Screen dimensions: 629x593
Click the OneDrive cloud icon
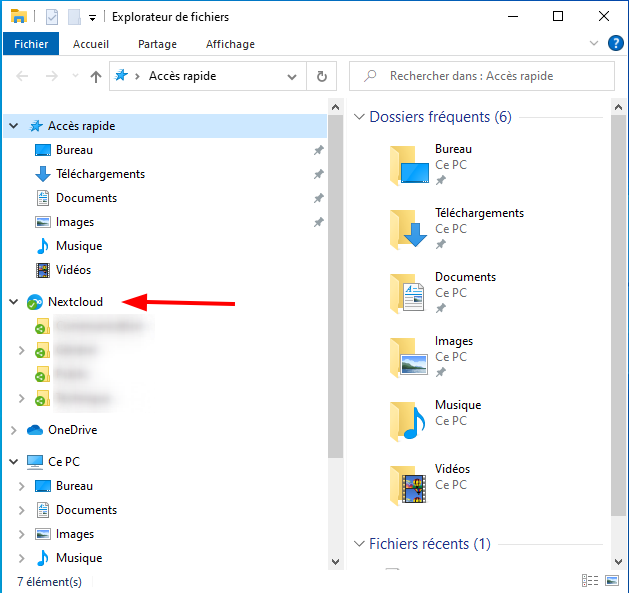tap(35, 430)
